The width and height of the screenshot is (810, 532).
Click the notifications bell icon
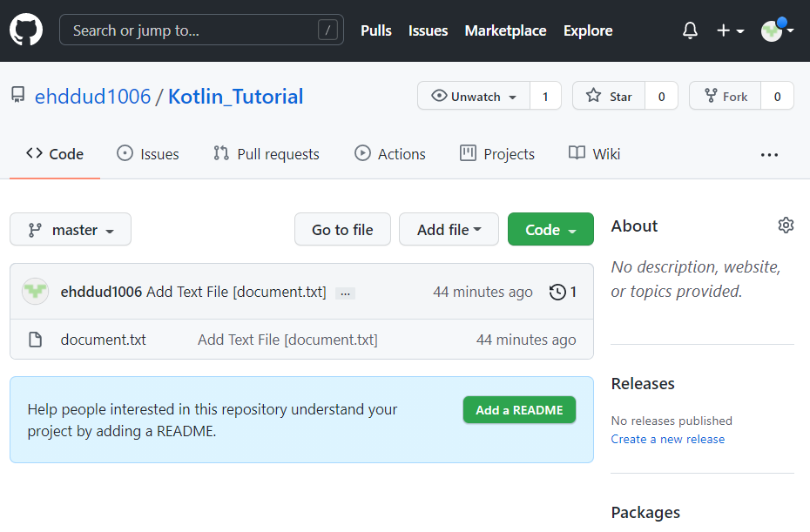coord(690,30)
